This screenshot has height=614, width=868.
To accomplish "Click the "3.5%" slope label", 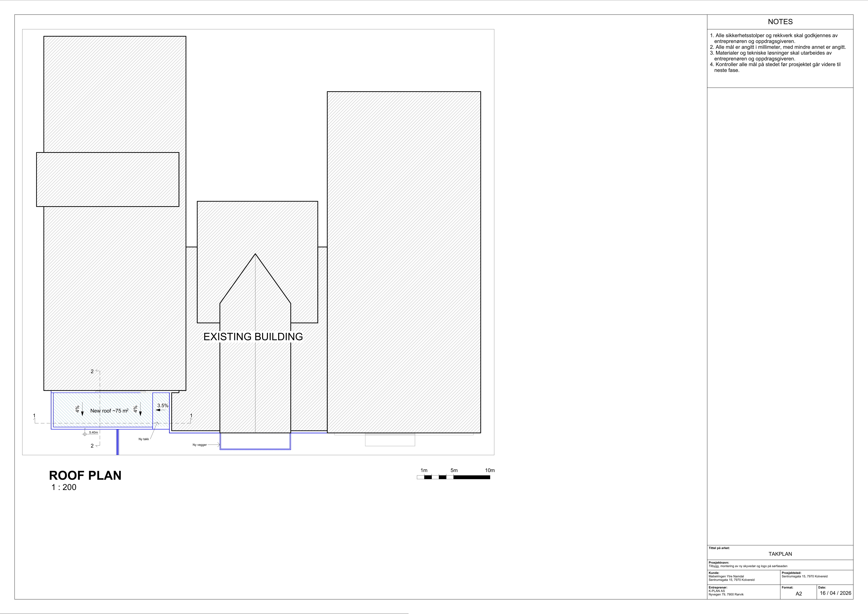I will click(x=163, y=406).
